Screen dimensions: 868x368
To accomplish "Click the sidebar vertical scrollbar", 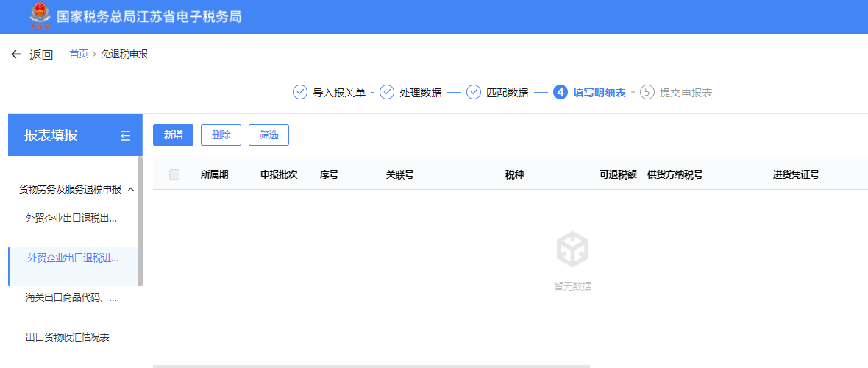I will pyautogui.click(x=140, y=221).
